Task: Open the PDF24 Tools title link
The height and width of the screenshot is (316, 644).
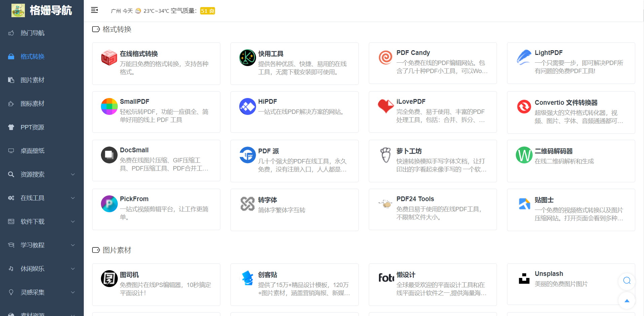Action: click(x=415, y=199)
